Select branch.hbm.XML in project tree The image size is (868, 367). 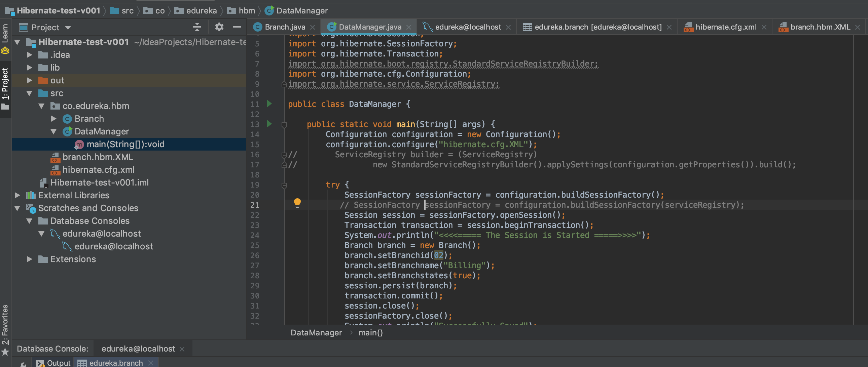pyautogui.click(x=97, y=157)
